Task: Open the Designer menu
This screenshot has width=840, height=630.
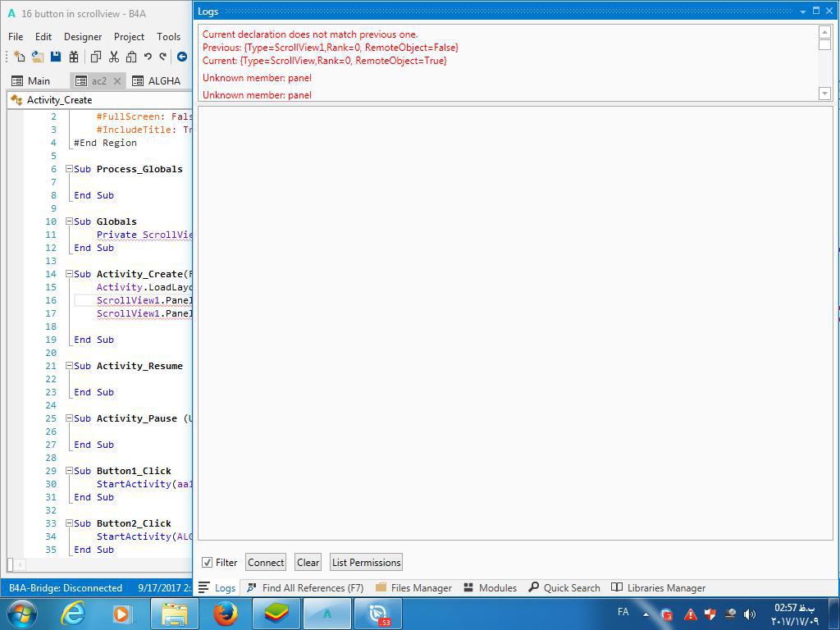Action: click(x=83, y=37)
